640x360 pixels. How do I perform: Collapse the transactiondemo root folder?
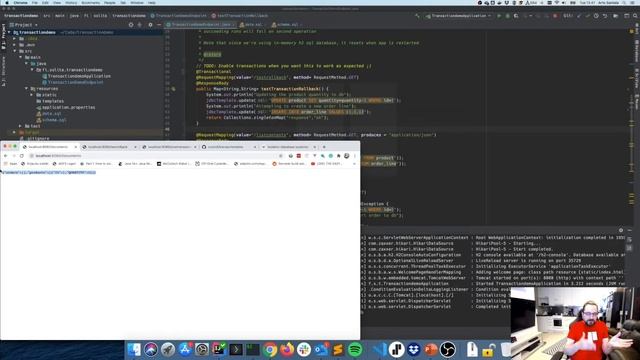click(9, 32)
